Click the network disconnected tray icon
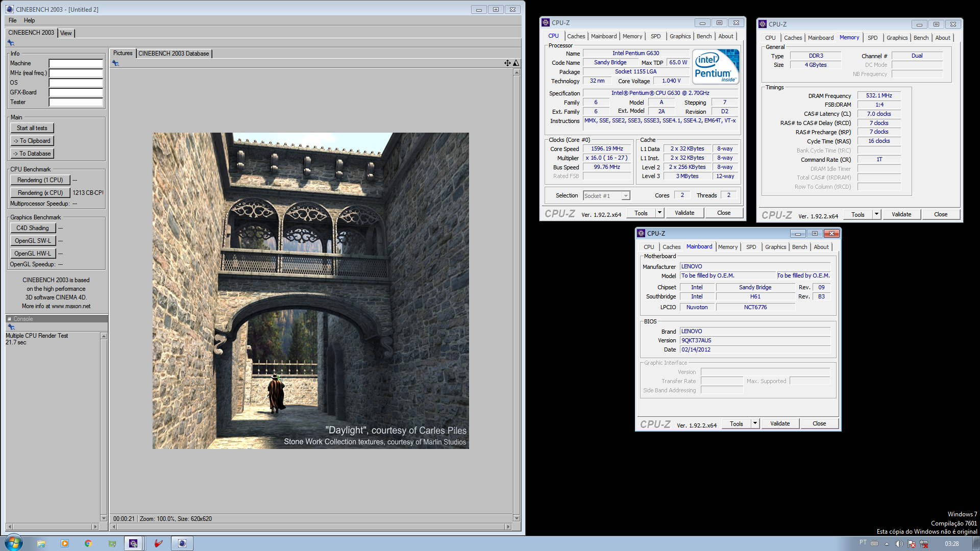Image resolution: width=980 pixels, height=551 pixels. [x=924, y=544]
